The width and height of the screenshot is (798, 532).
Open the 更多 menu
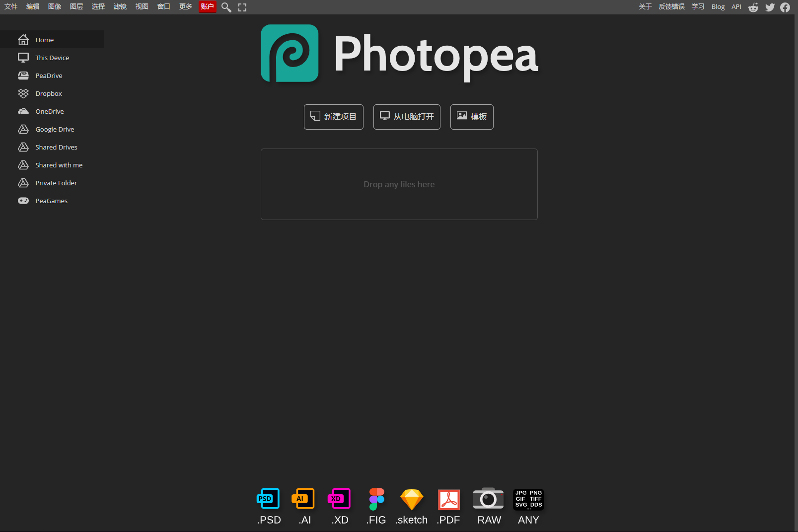[186, 6]
